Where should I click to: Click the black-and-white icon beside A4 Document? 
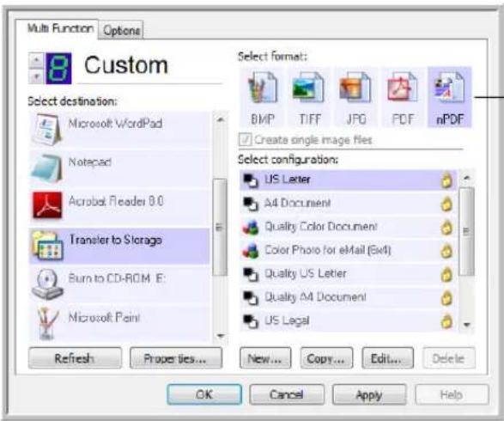(251, 204)
